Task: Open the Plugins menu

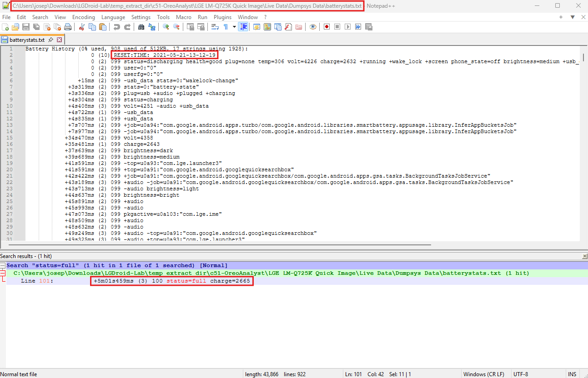Action: tap(222, 17)
